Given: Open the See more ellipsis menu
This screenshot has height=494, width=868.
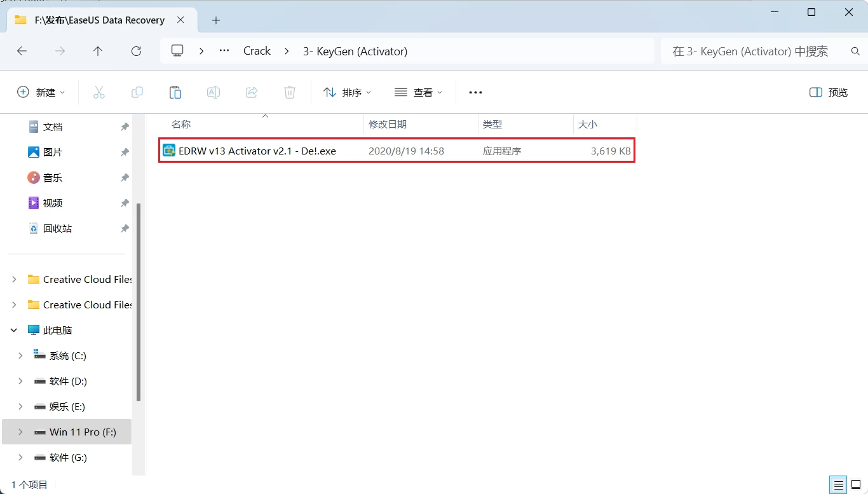Looking at the screenshot, I should click(x=475, y=92).
